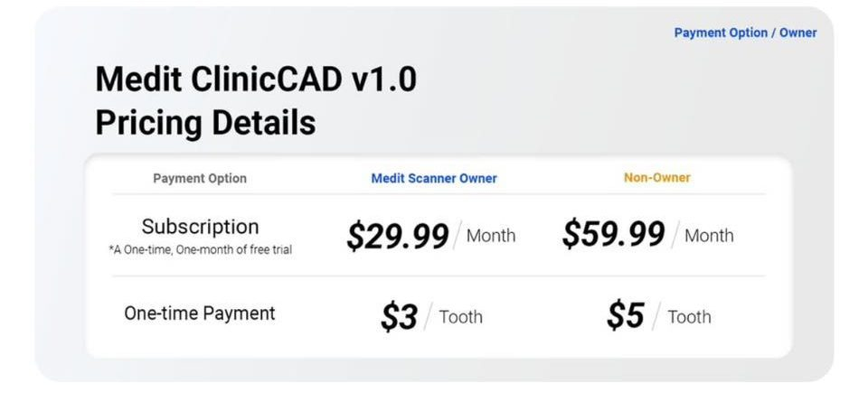Choose the $5 per tooth price
The image size is (868, 393).
coord(626,317)
